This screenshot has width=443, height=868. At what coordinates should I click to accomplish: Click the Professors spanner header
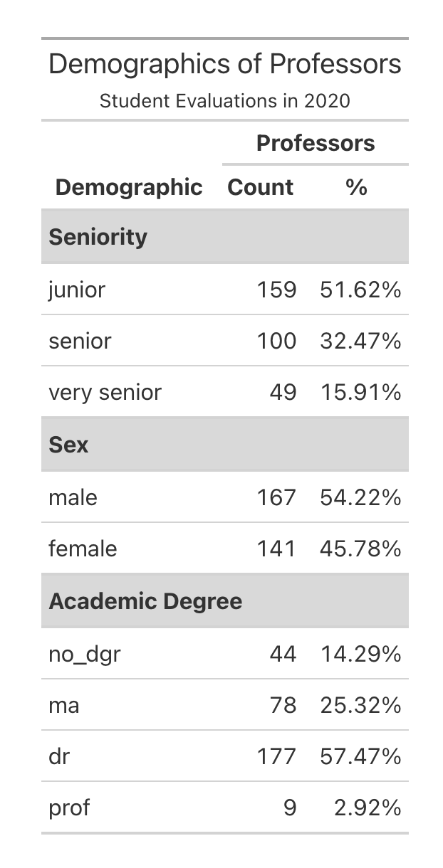pyautogui.click(x=316, y=143)
